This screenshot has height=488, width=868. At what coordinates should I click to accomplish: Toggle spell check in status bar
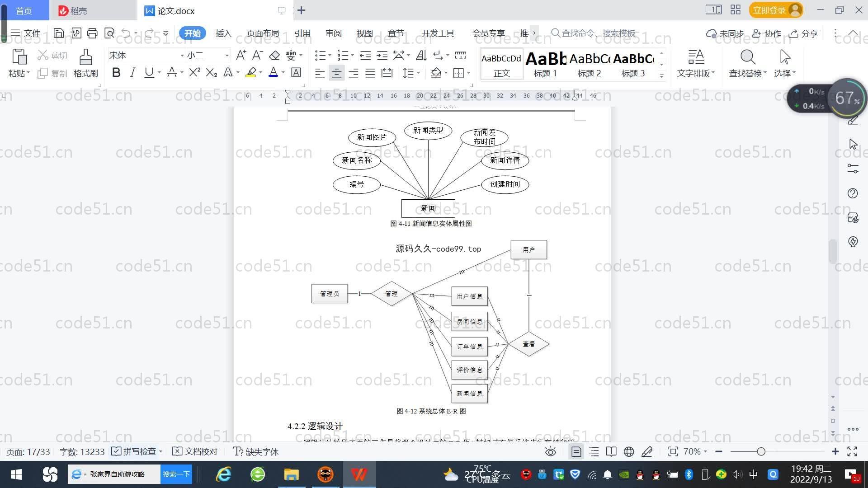coord(136,451)
